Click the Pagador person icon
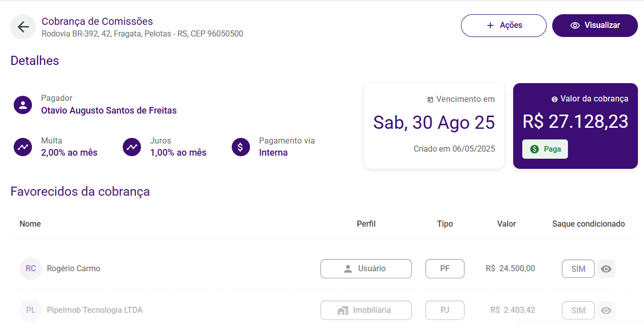 22,105
